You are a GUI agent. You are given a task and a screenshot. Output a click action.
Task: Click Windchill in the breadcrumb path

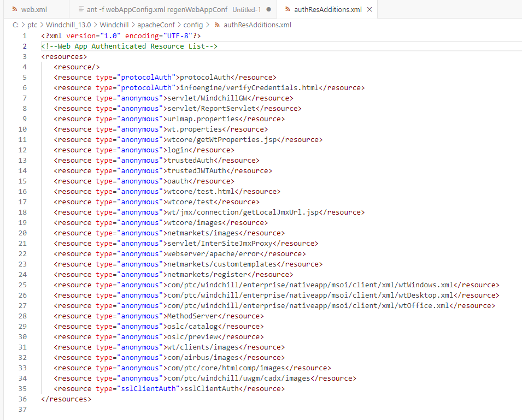coord(114,25)
